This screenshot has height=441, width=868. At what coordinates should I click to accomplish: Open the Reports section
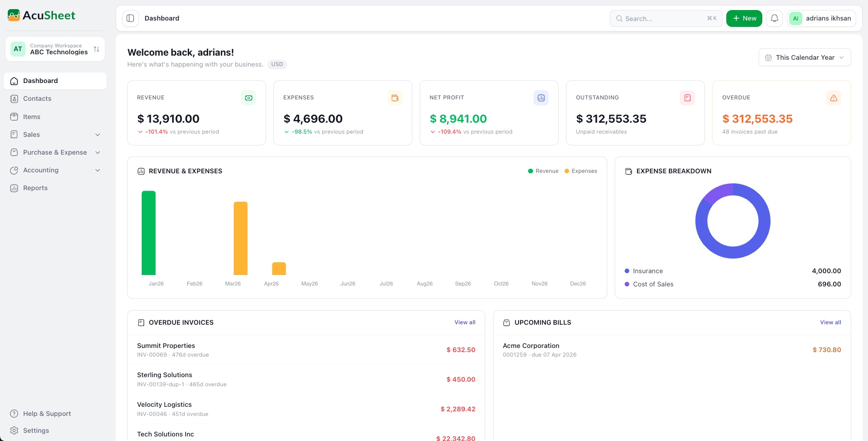coord(36,188)
